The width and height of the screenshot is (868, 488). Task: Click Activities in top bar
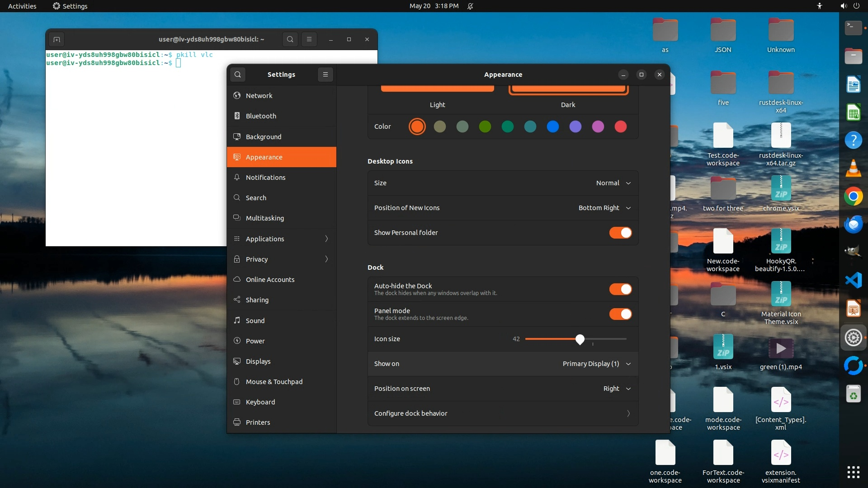pyautogui.click(x=22, y=6)
